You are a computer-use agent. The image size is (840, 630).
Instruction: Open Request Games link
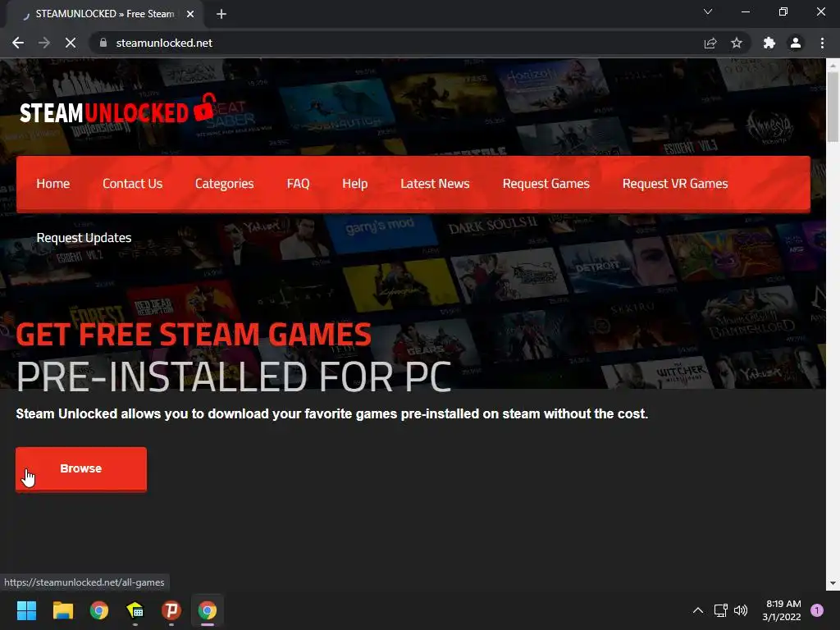pos(546,184)
